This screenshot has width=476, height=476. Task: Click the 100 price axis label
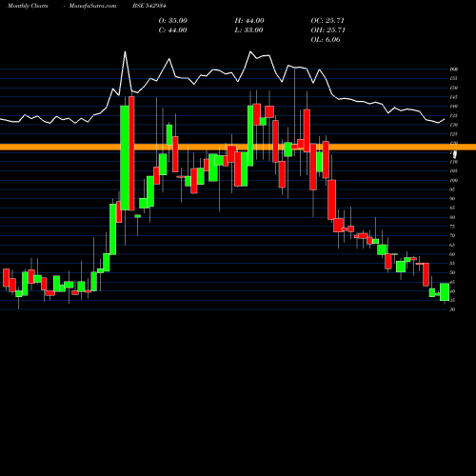454,180
